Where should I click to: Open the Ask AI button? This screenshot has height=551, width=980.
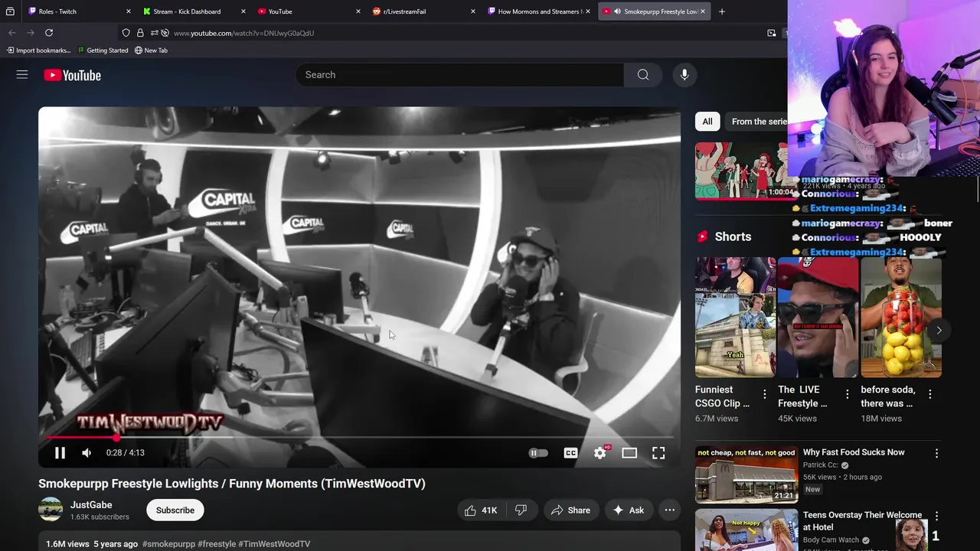click(628, 510)
